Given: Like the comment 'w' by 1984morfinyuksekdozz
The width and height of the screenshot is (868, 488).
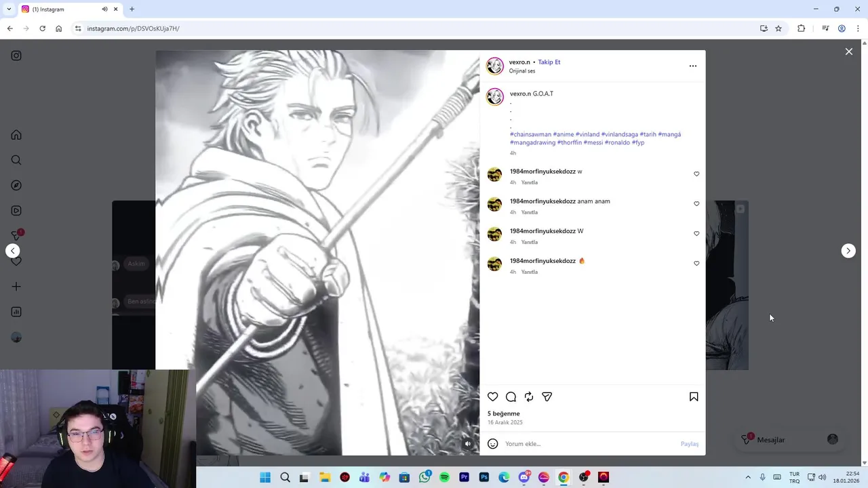Looking at the screenshot, I should click(x=696, y=174).
